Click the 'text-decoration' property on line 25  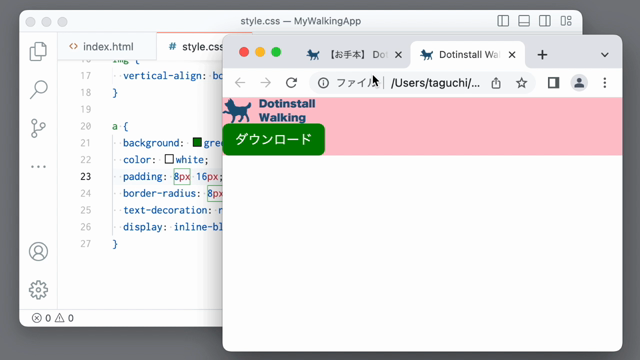[x=165, y=210]
